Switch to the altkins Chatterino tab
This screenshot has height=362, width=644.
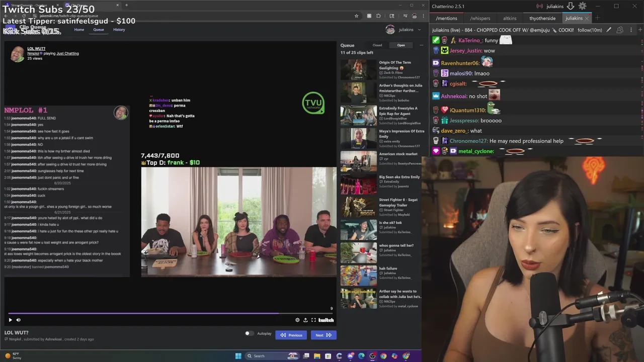(510, 18)
